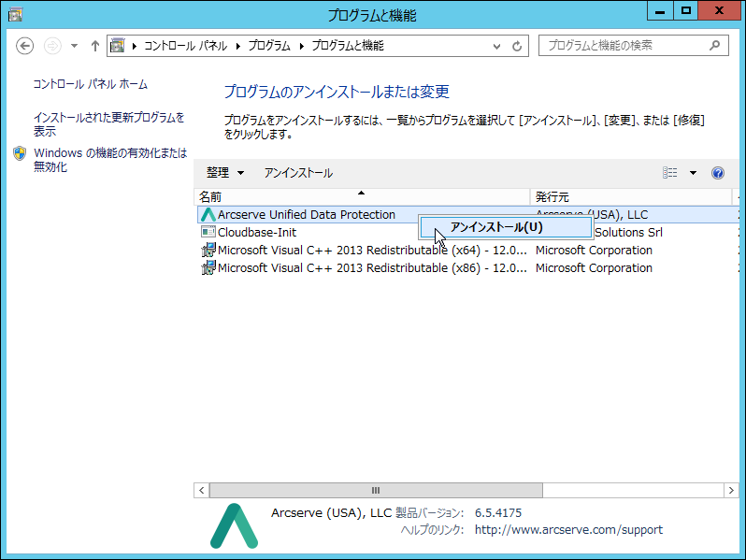Click プログラムと機能 breadcrumb segment
The height and width of the screenshot is (560, 746).
coord(348,46)
